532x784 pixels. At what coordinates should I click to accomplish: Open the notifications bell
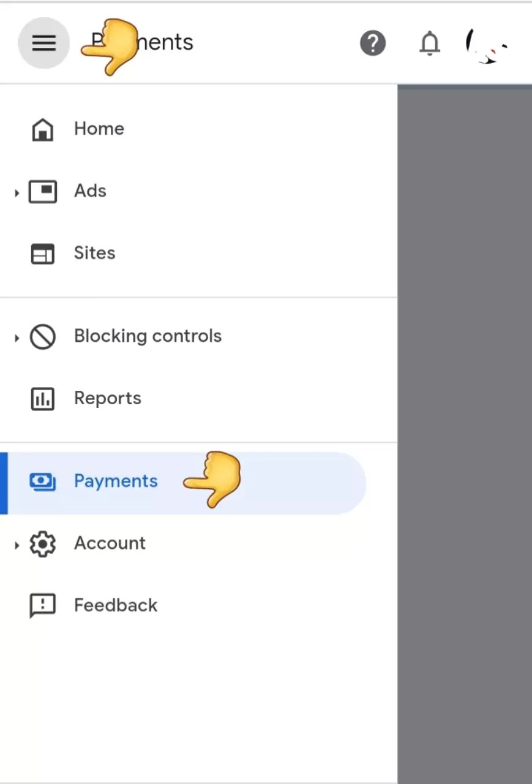coord(430,43)
